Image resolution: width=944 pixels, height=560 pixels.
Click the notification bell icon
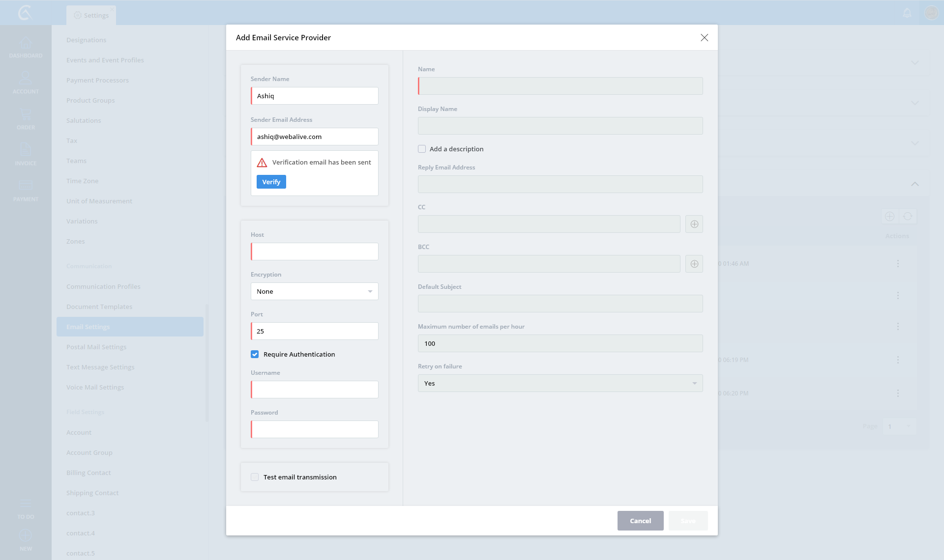click(x=907, y=13)
